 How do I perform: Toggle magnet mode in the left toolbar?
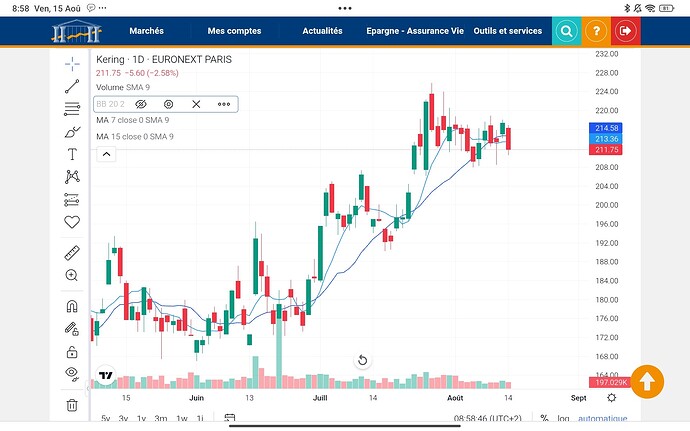(x=72, y=306)
